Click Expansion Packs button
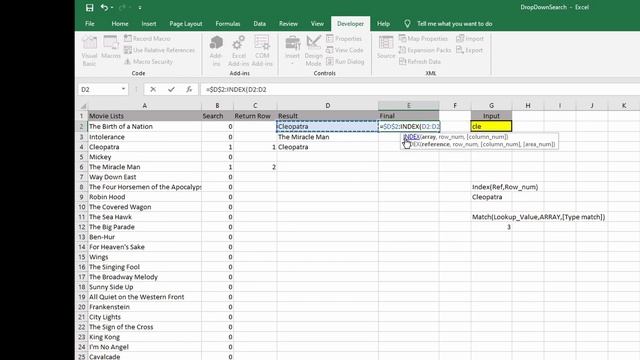Image resolution: width=640 pixels, height=360 pixels. pos(425,50)
